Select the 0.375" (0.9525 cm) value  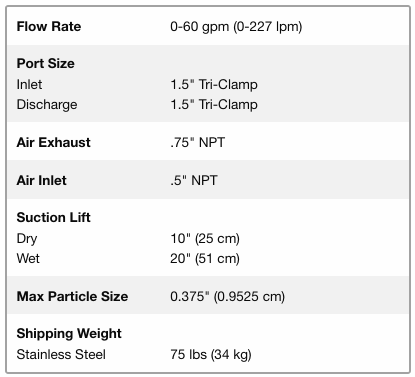point(228,296)
